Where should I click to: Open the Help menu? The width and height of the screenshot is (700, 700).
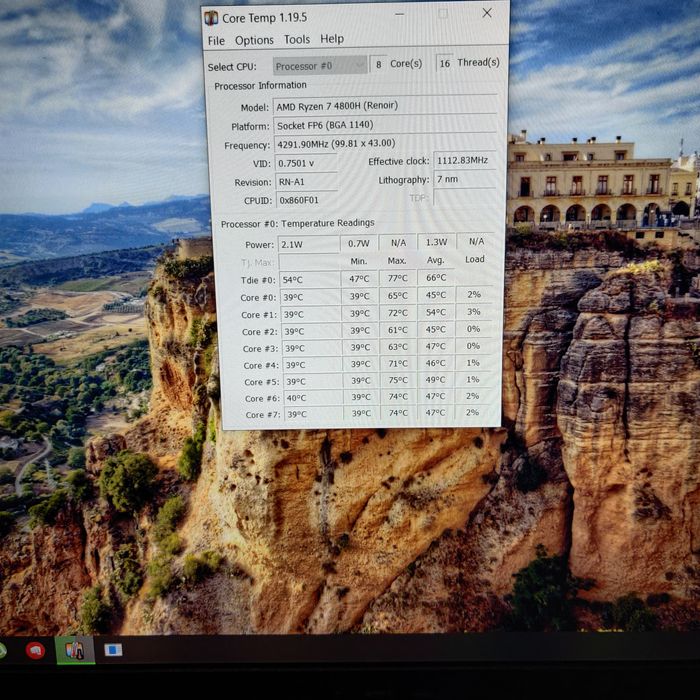coord(332,39)
